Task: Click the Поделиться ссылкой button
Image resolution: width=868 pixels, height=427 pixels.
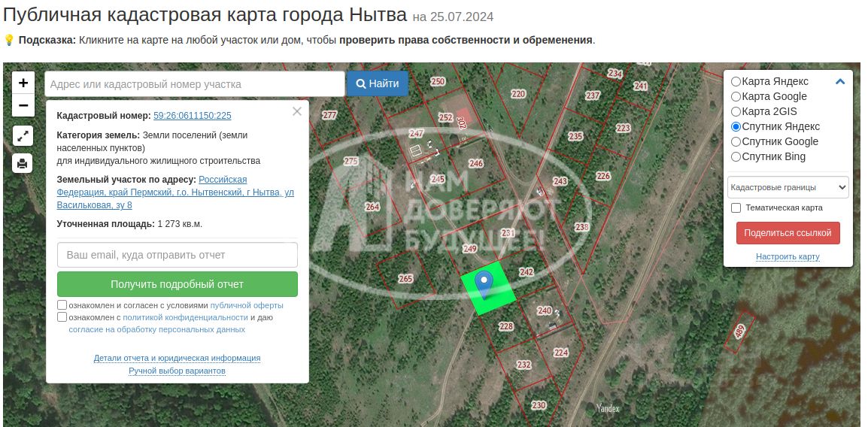Action: pyautogui.click(x=788, y=233)
